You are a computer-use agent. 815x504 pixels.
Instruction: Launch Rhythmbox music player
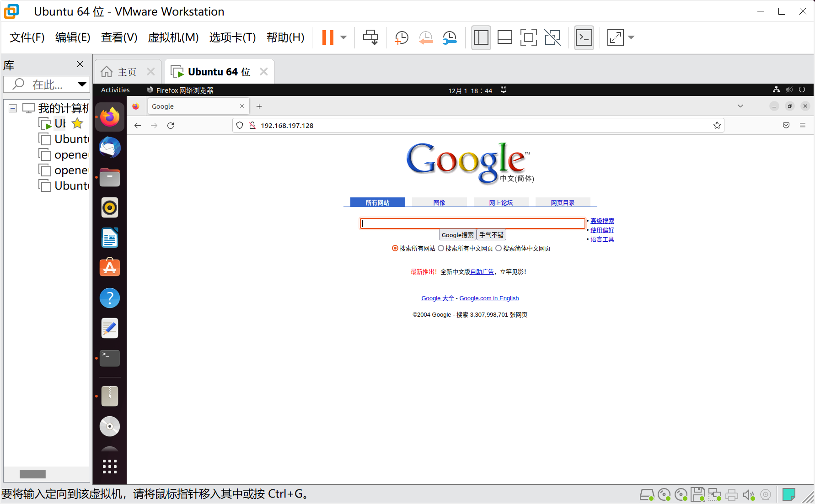pos(110,207)
